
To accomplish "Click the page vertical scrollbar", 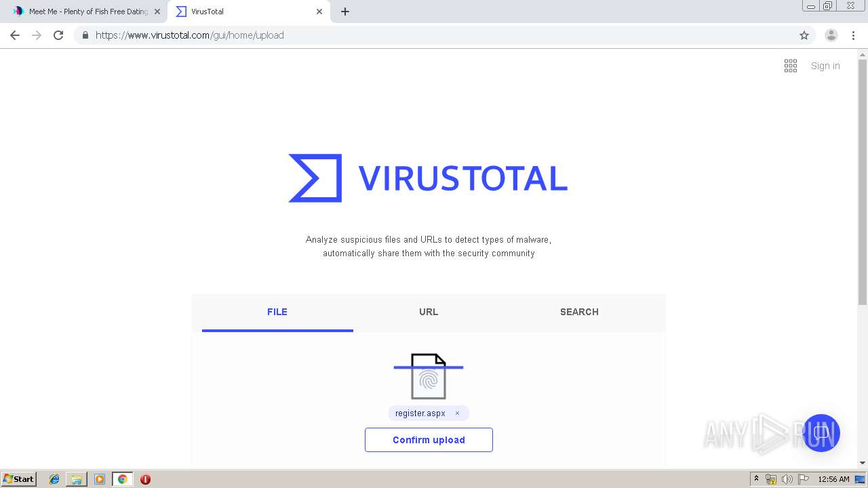I will (863, 183).
